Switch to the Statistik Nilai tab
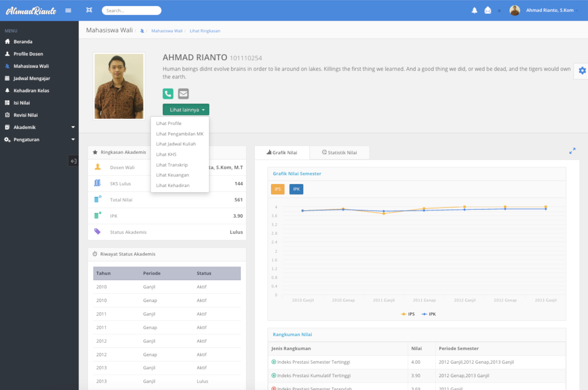Screen dimensions: 588x390 340,152
